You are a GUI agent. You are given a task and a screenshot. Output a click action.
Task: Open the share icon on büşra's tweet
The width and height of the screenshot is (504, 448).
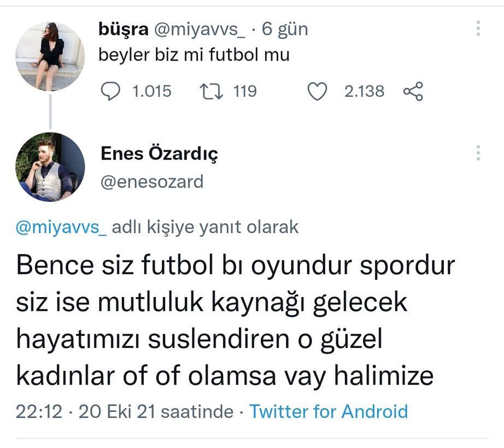413,91
